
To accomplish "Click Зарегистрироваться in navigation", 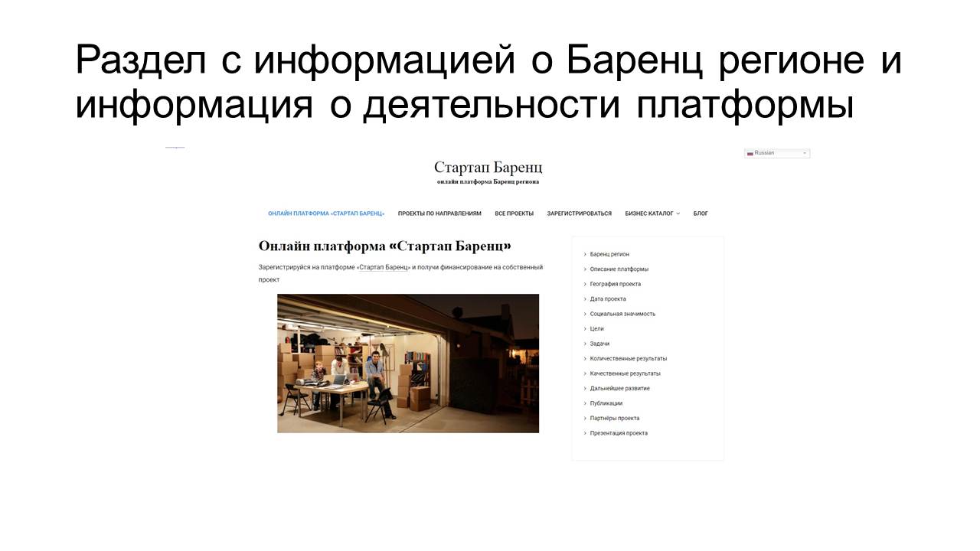I will [579, 214].
